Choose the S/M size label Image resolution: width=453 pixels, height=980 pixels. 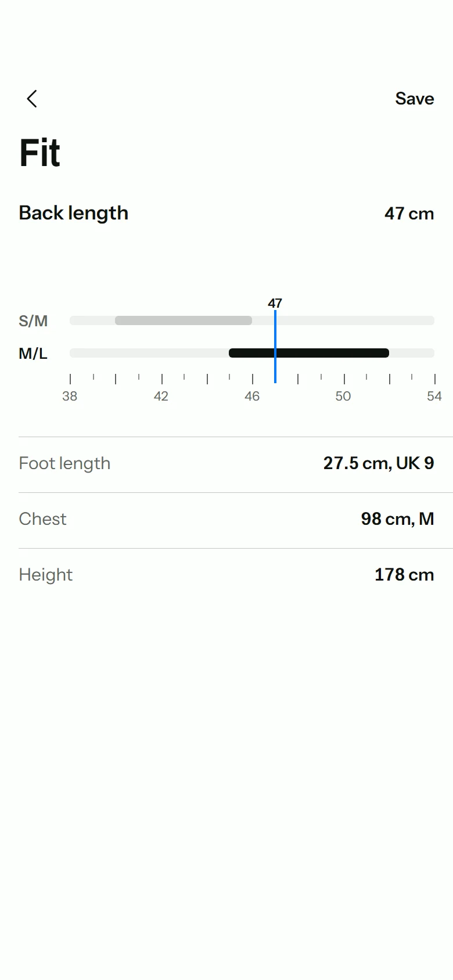[33, 321]
